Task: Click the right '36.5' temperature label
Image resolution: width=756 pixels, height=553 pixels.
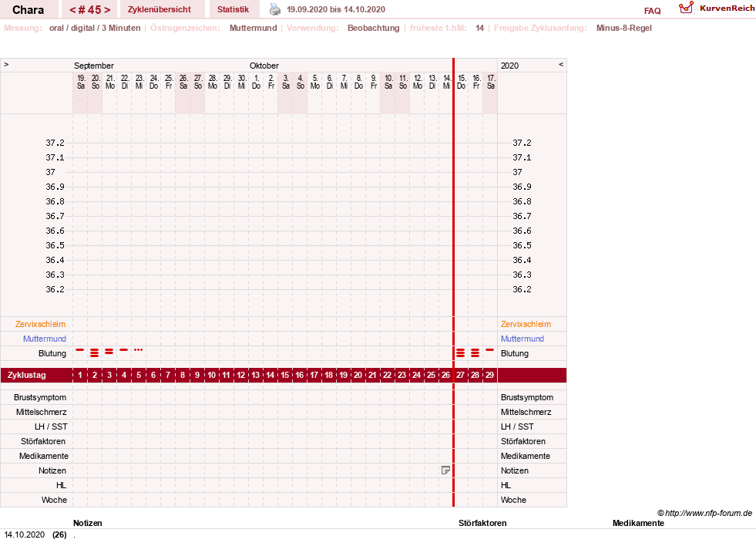Action: [x=522, y=245]
